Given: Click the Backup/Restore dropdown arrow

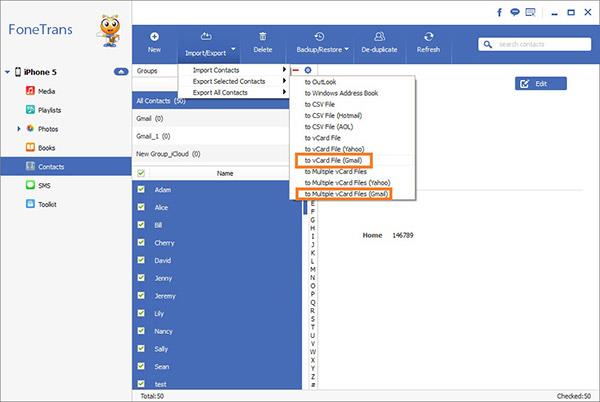Looking at the screenshot, I should point(347,49).
